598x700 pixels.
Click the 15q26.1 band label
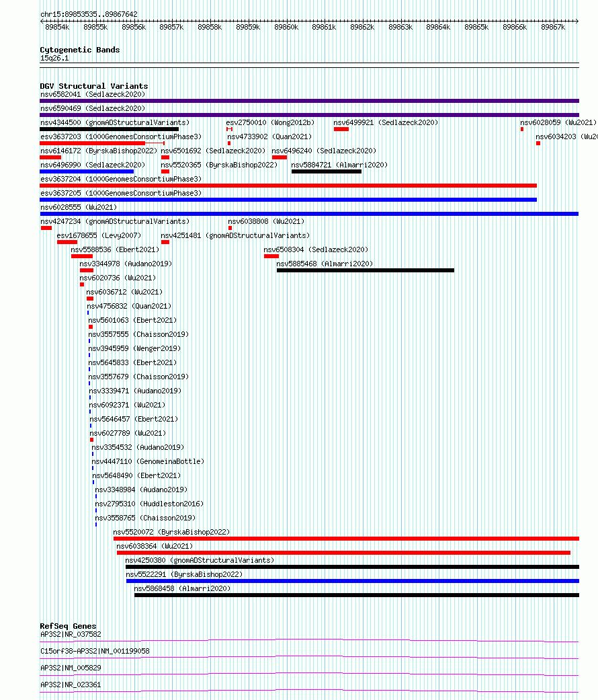pyautogui.click(x=54, y=59)
